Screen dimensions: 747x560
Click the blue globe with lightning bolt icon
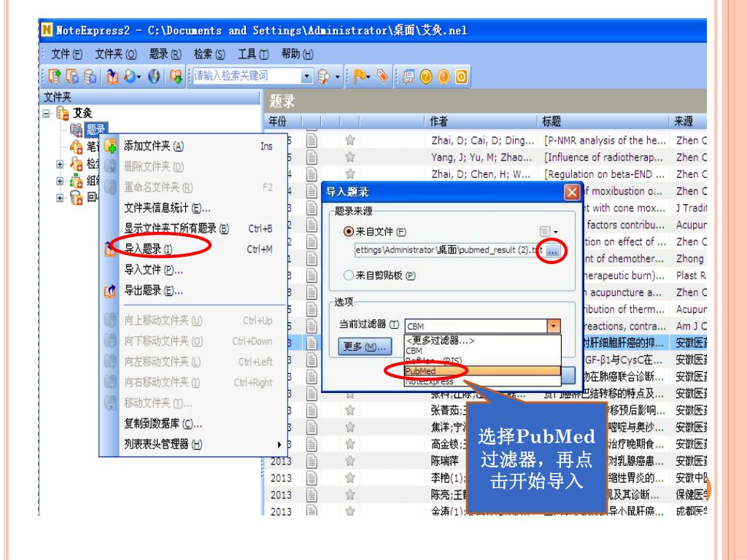coord(154,76)
